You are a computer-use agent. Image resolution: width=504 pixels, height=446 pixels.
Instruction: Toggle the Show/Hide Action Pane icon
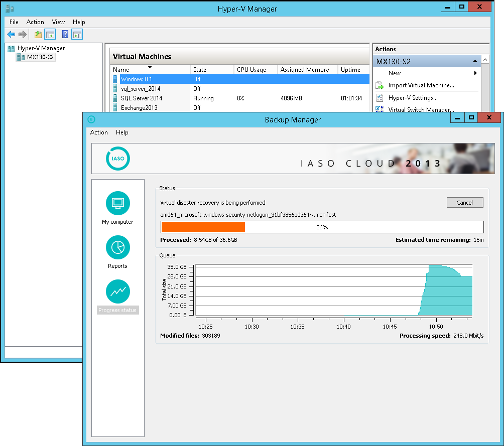77,35
